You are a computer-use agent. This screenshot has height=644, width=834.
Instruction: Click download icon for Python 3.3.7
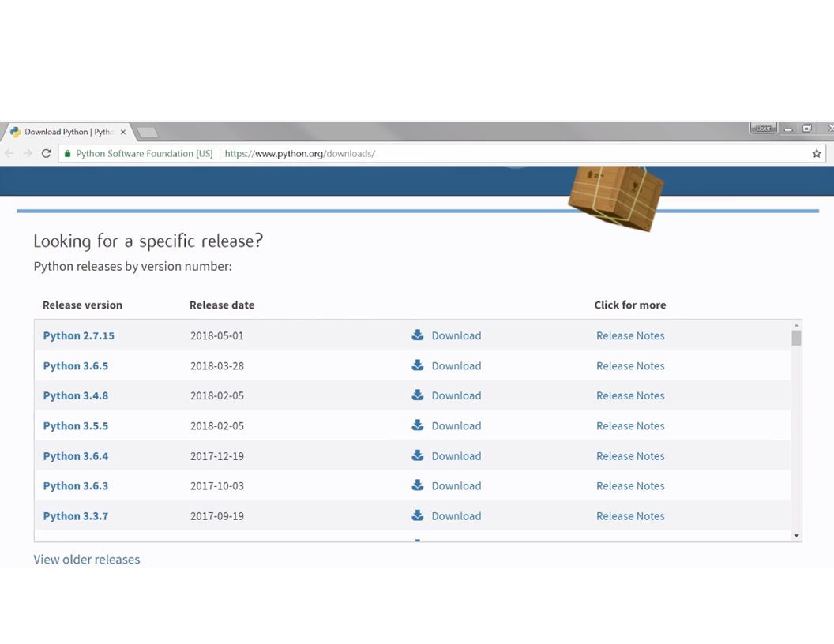click(x=418, y=515)
